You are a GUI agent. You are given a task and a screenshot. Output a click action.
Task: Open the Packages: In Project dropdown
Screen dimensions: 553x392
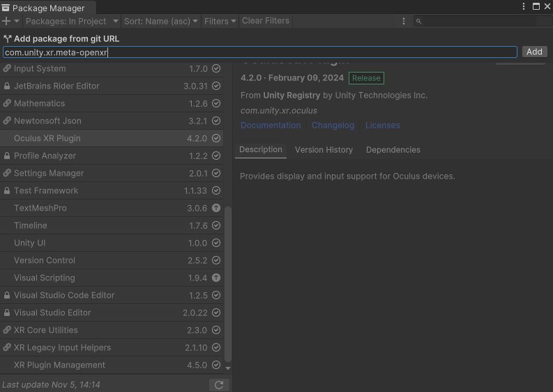(72, 21)
